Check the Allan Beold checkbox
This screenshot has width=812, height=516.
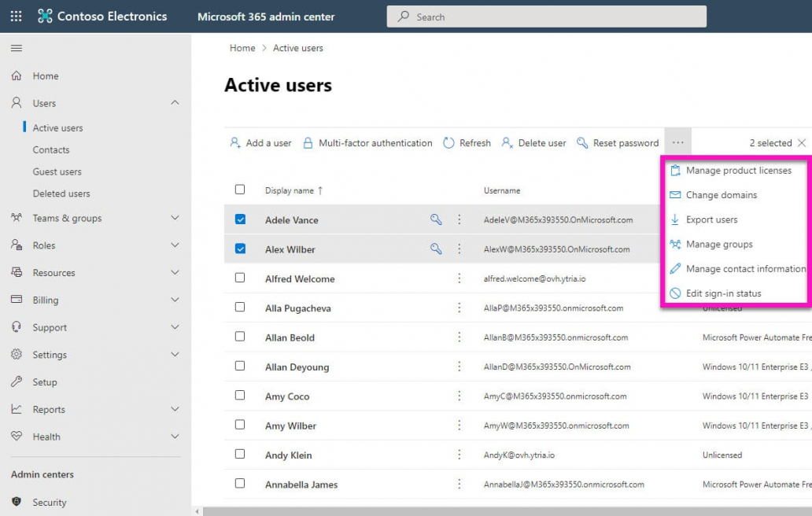coord(240,337)
